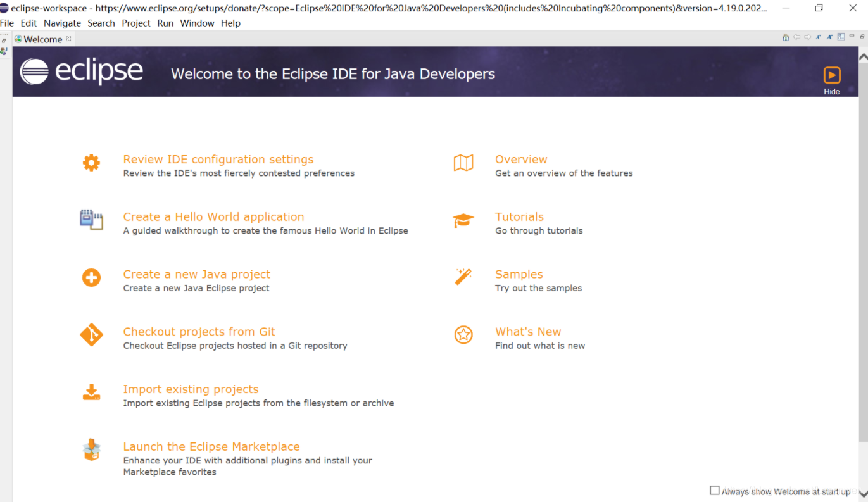The width and height of the screenshot is (868, 502).
Task: Click the Eclipse window title bar icon
Action: pos(4,8)
